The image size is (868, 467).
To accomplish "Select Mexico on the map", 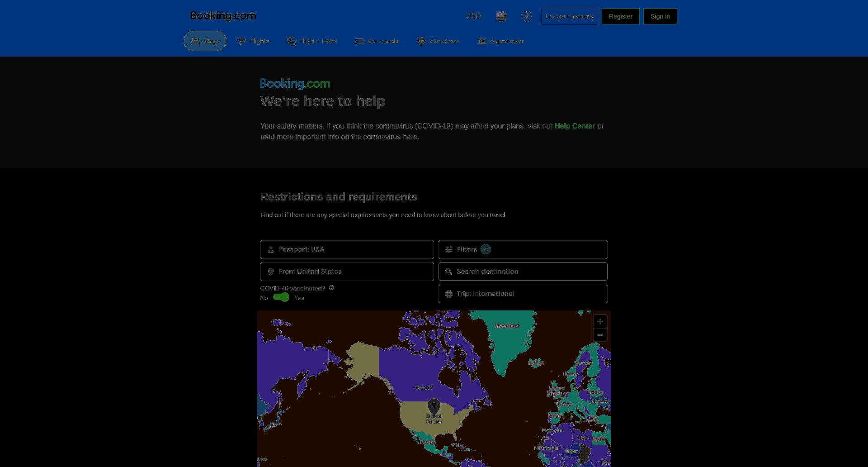I will pyautogui.click(x=427, y=442).
